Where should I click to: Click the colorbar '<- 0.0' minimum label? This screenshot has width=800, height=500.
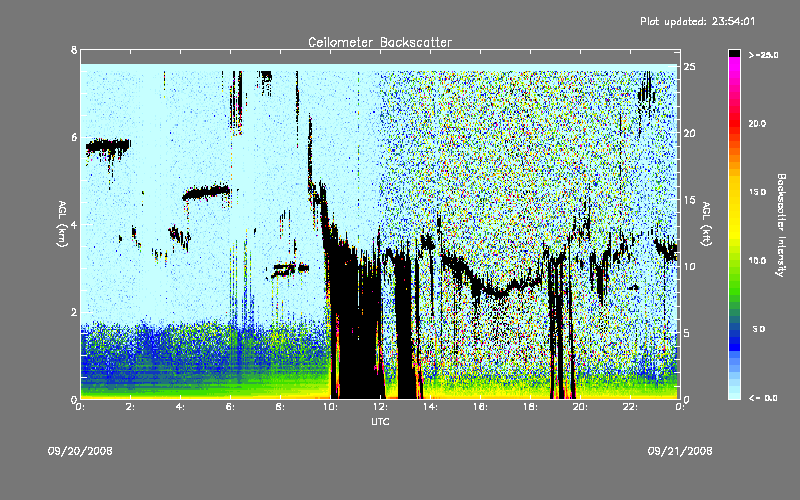763,398
